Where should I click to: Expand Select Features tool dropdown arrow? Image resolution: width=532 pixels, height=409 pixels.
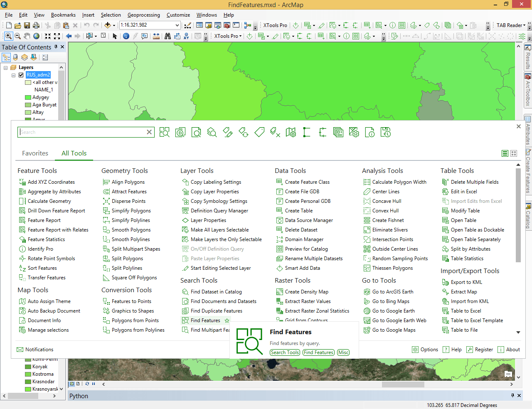point(96,36)
